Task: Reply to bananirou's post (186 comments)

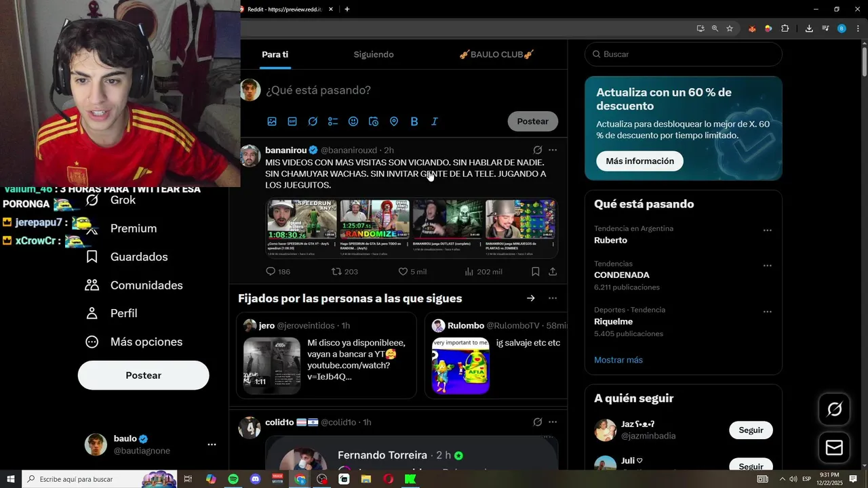Action: (x=278, y=272)
